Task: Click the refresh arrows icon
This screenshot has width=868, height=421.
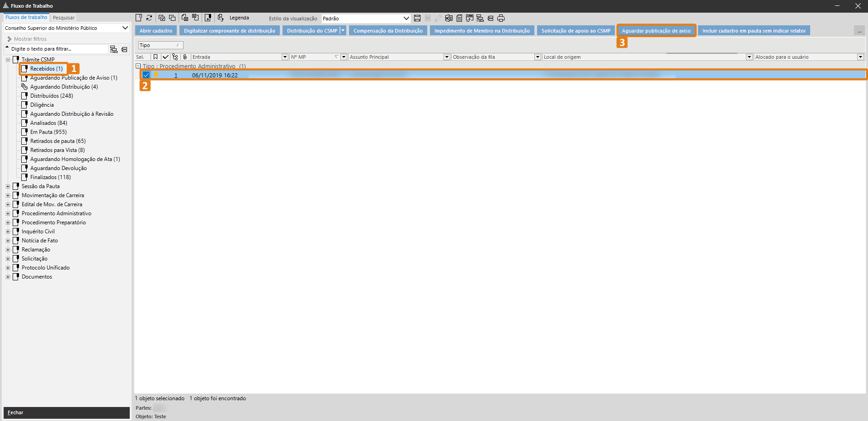Action: click(149, 18)
